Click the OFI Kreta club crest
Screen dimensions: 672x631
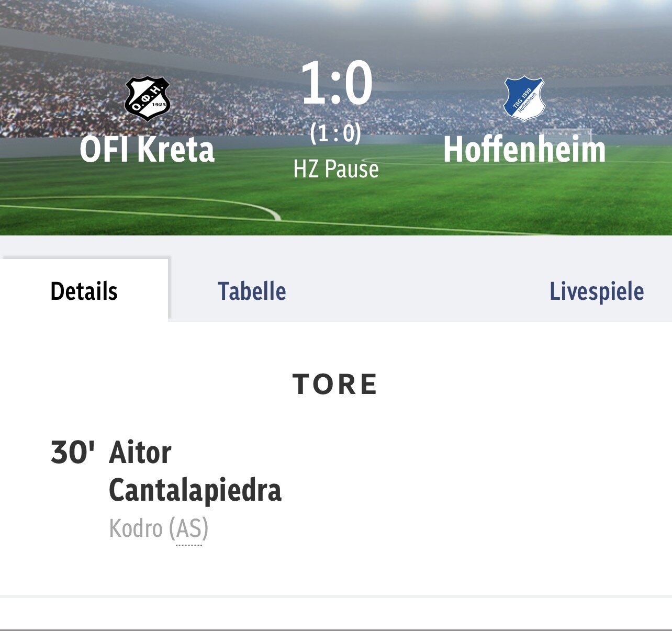click(148, 98)
